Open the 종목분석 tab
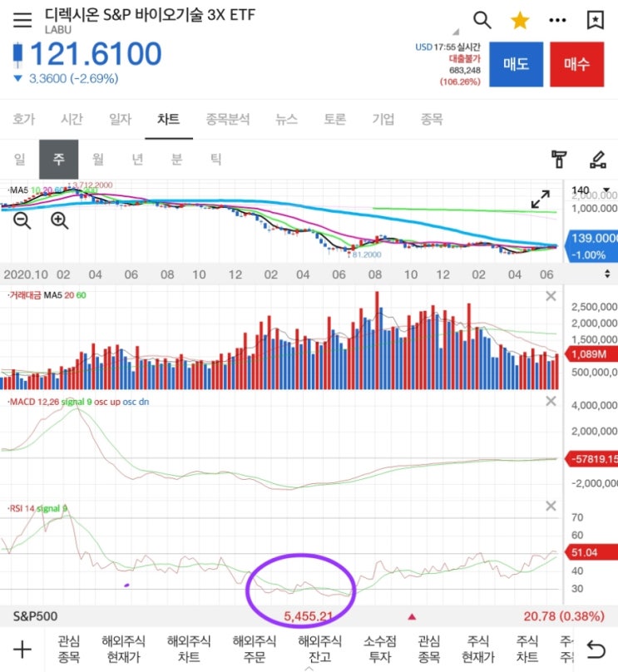 point(228,119)
